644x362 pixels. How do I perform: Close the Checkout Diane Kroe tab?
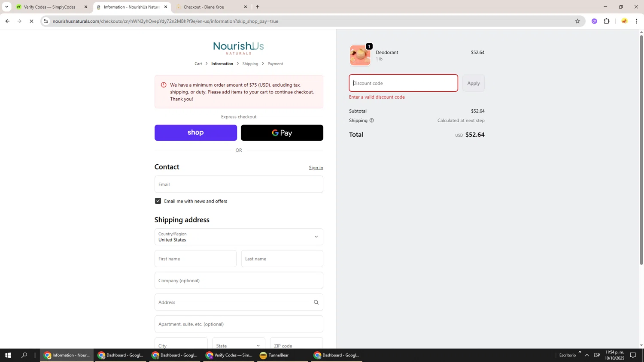(x=246, y=7)
